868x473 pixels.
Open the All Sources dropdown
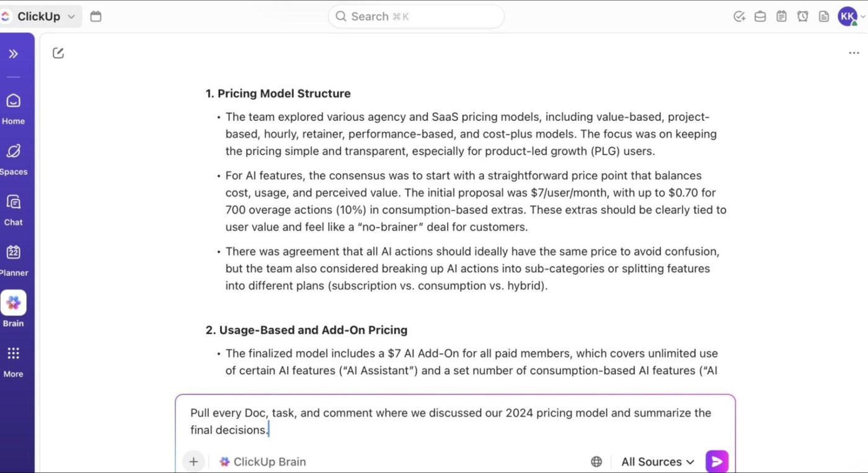657,461
